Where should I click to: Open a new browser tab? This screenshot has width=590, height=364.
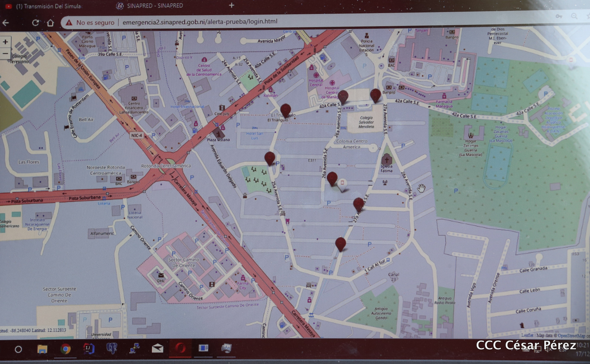(232, 5)
